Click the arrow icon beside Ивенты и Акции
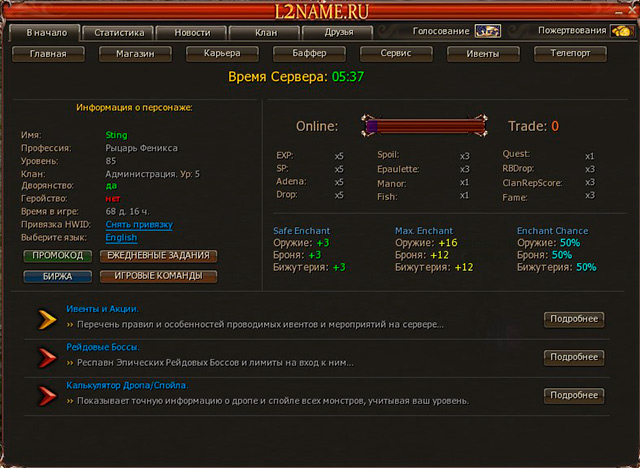Viewport: 640px width, 468px height. click(x=47, y=319)
